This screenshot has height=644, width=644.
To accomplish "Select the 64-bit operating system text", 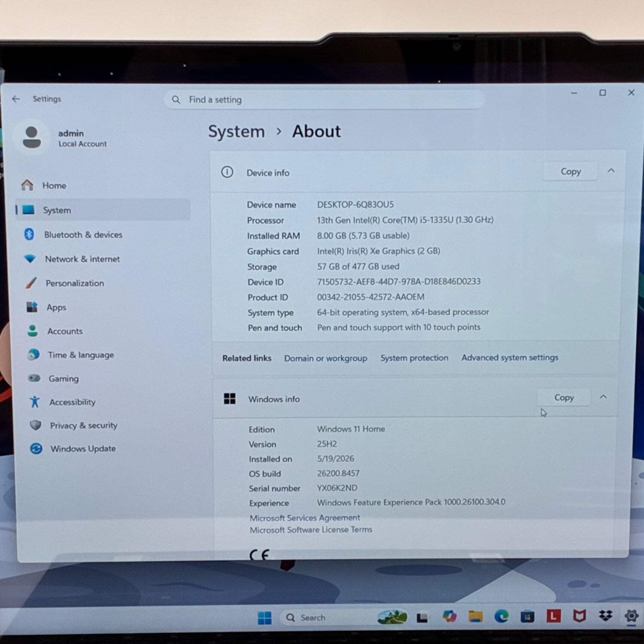I will tap(403, 312).
